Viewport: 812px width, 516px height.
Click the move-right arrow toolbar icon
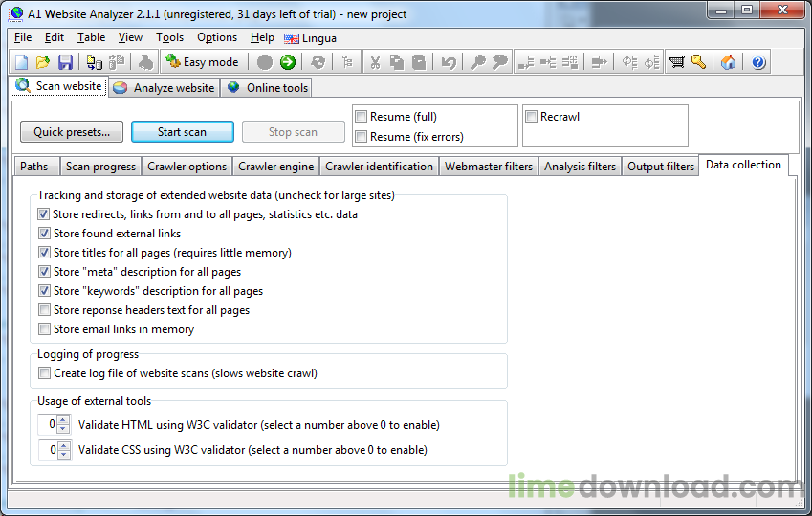pyautogui.click(x=599, y=62)
